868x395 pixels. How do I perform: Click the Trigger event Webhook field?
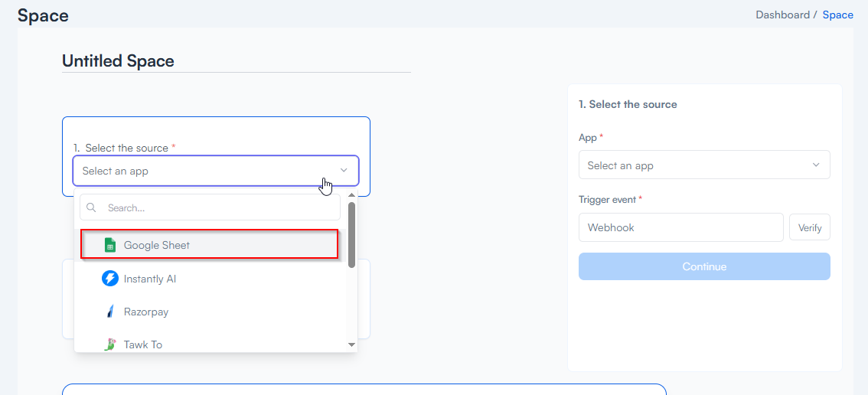pos(680,227)
